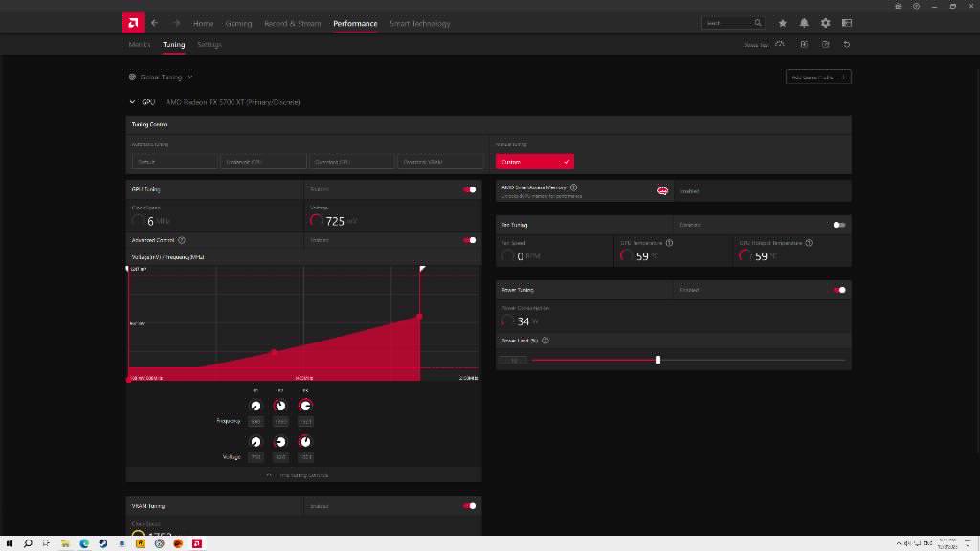Viewport: 980px width, 551px height.
Task: Click Power Limit info icon
Action: click(x=546, y=341)
